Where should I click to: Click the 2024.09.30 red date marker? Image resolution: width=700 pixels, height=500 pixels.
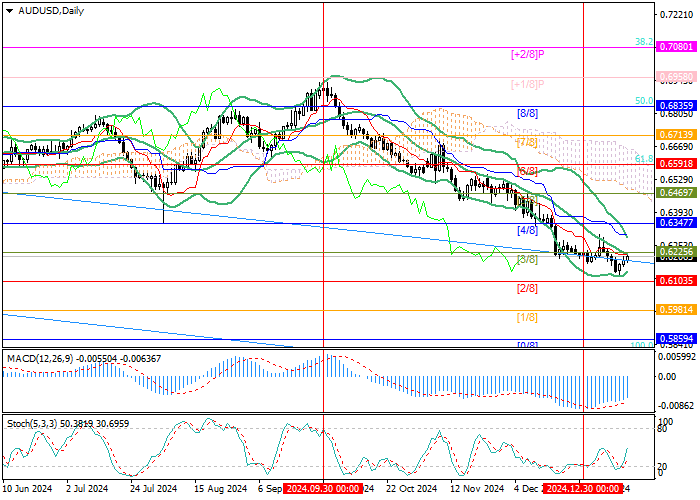tap(321, 490)
